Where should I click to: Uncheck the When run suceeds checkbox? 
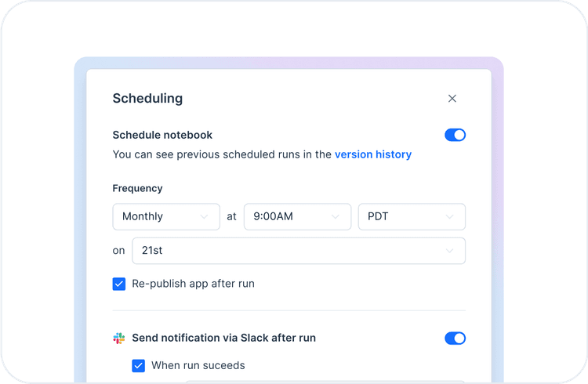tap(139, 365)
